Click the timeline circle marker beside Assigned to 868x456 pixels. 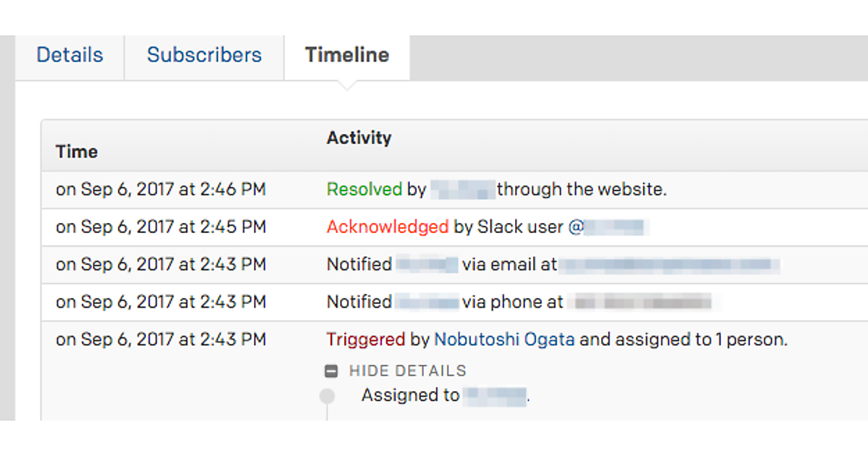click(x=327, y=396)
